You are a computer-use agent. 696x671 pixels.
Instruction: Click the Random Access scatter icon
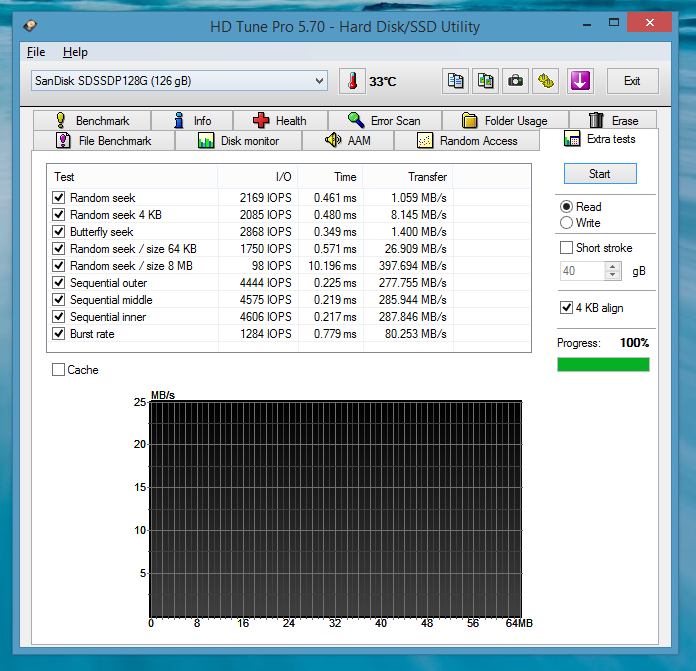tap(425, 140)
